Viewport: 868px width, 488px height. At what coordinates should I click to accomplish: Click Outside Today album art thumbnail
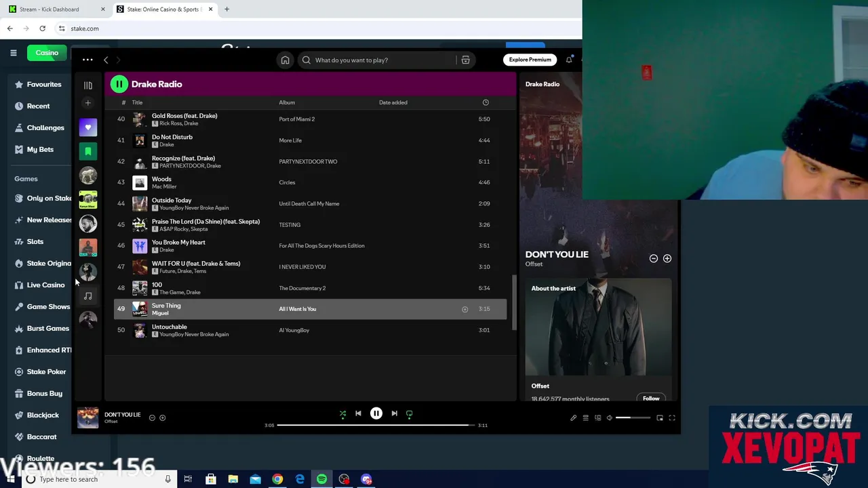[140, 203]
